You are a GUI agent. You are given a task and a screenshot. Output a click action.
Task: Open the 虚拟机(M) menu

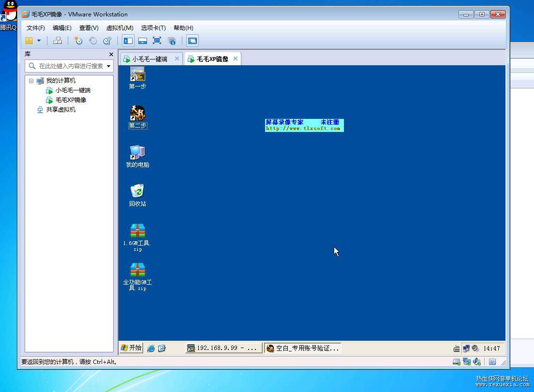(119, 28)
